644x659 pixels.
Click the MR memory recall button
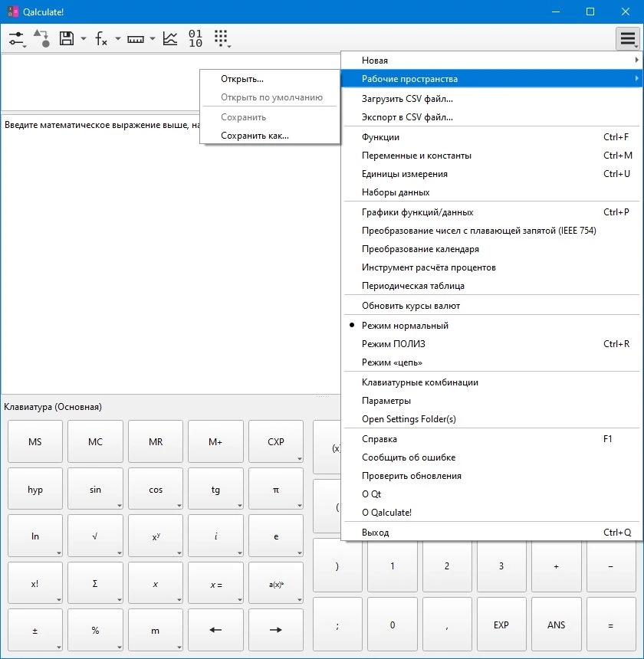tap(156, 441)
